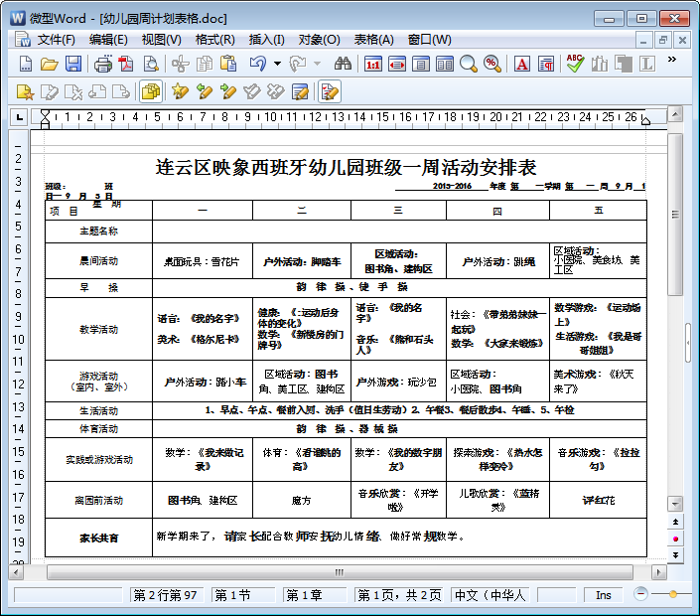
Task: Open the 格式(R) menu
Action: point(215,40)
